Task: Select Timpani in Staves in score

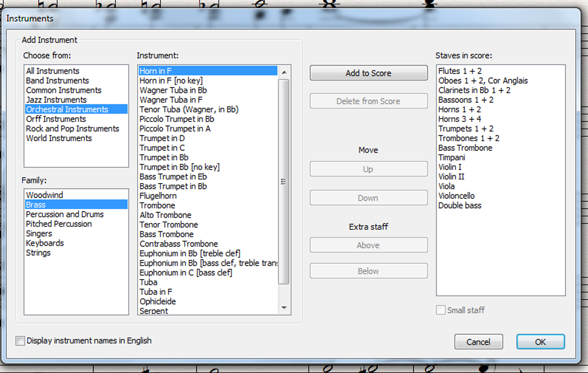Action: 451,157
